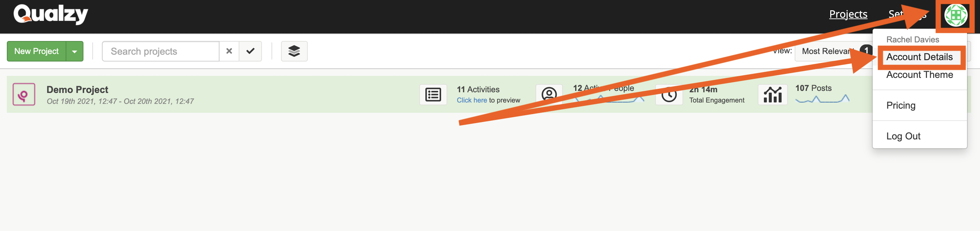Viewport: 980px width, 231px height.
Task: Clear the project search with X
Action: (229, 51)
